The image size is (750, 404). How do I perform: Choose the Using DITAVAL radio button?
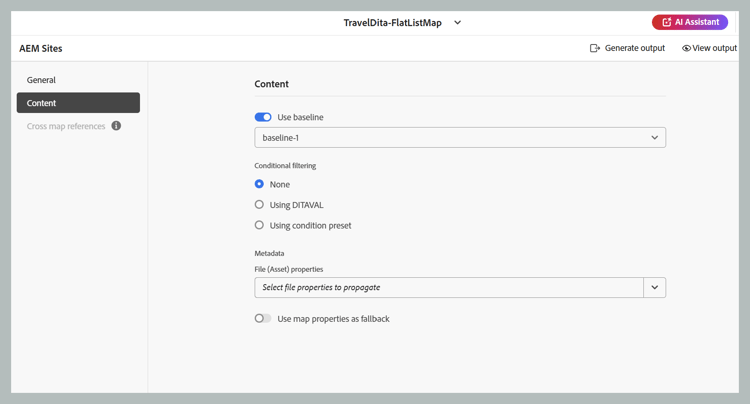click(259, 205)
